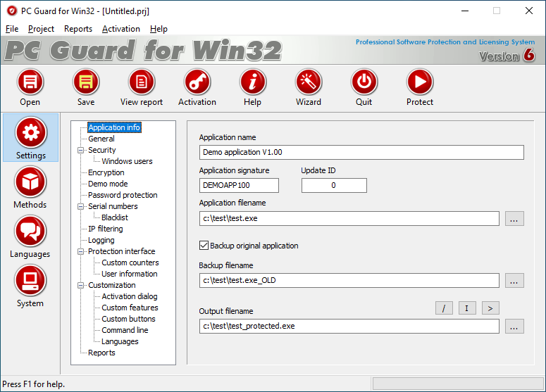Click in the Backup filename field
The height and width of the screenshot is (392, 546).
tap(349, 280)
